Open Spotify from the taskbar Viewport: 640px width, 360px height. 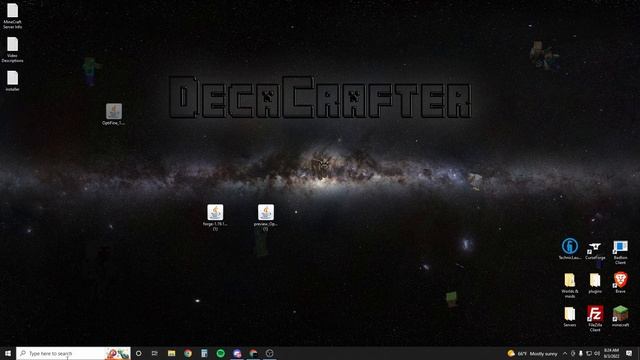coord(220,353)
